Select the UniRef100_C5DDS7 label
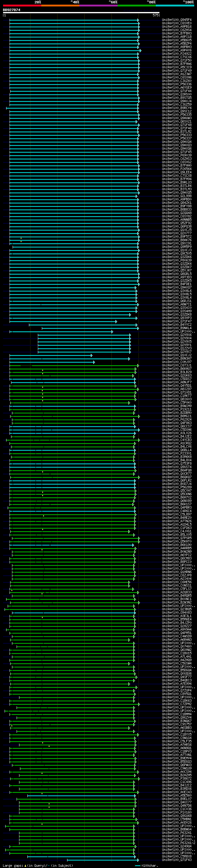 coord(177,379)
